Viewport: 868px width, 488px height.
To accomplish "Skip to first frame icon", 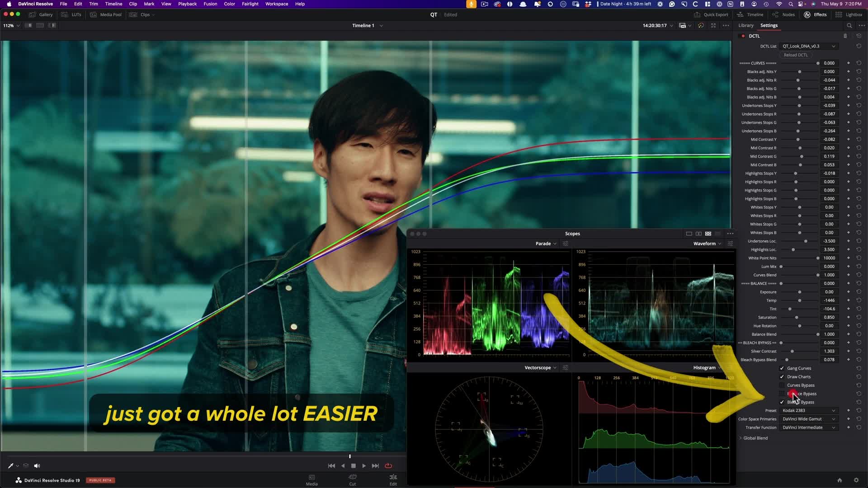I will (x=331, y=466).
